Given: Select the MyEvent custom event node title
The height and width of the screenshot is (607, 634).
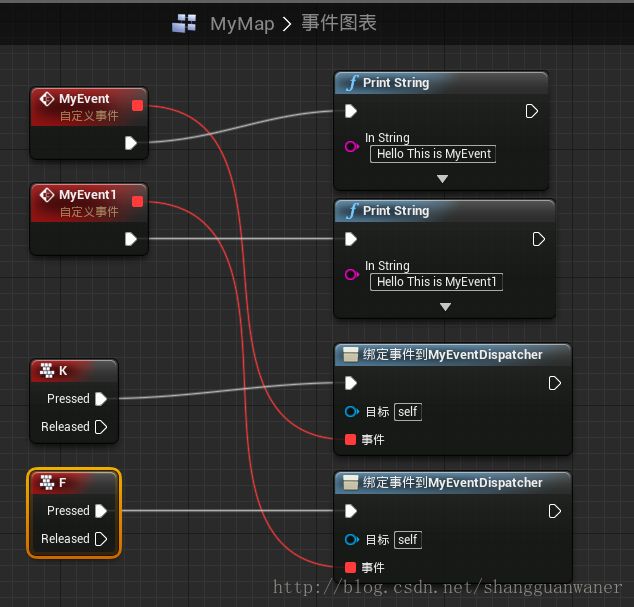Looking at the screenshot, I should click(x=84, y=99).
